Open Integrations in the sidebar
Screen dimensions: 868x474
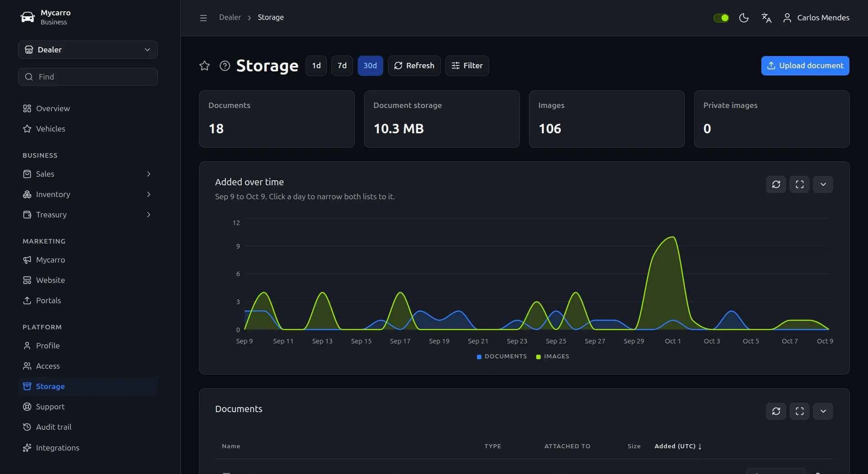coord(88,448)
